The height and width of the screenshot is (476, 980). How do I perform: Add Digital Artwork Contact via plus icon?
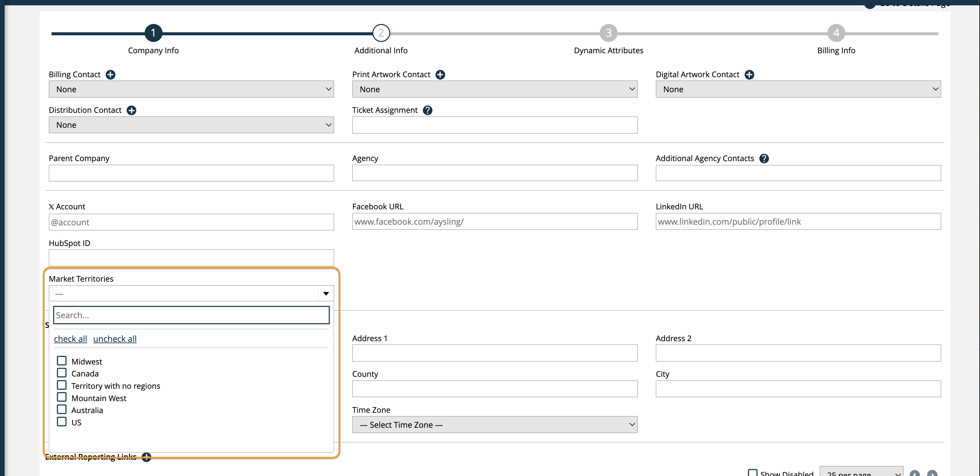pyautogui.click(x=749, y=75)
